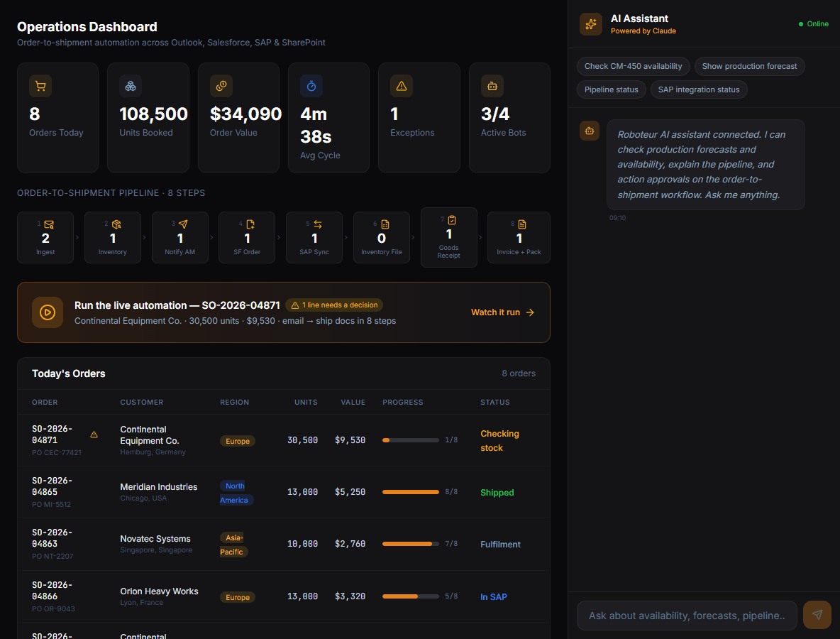Click the In SAP status for Orion Heavy Works
Screen dimensions: 840x639
pos(493,597)
